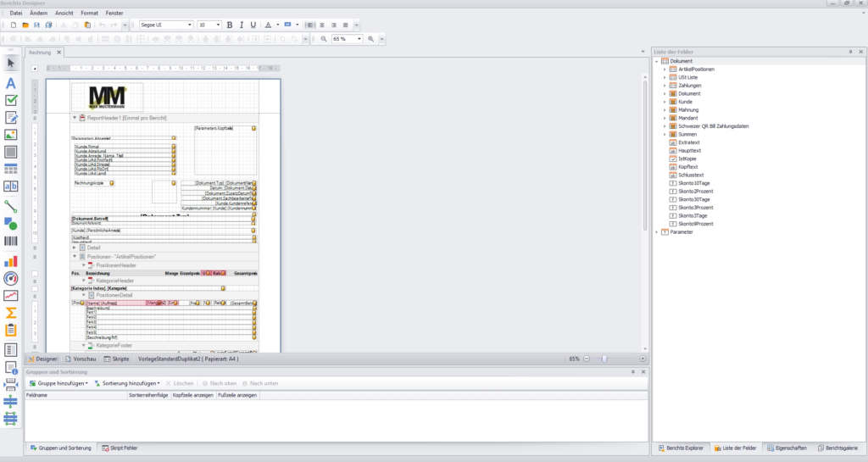Zoom in with magnifier plus icon

tap(371, 39)
